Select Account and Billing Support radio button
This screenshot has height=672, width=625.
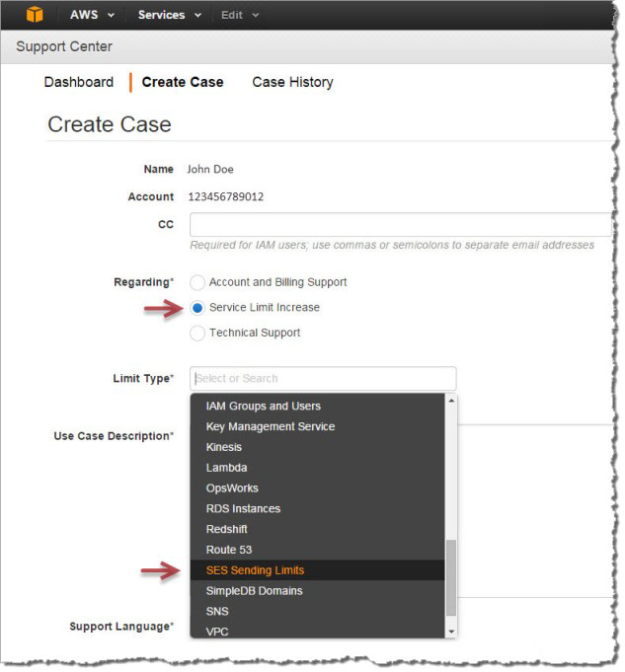pyautogui.click(x=197, y=282)
